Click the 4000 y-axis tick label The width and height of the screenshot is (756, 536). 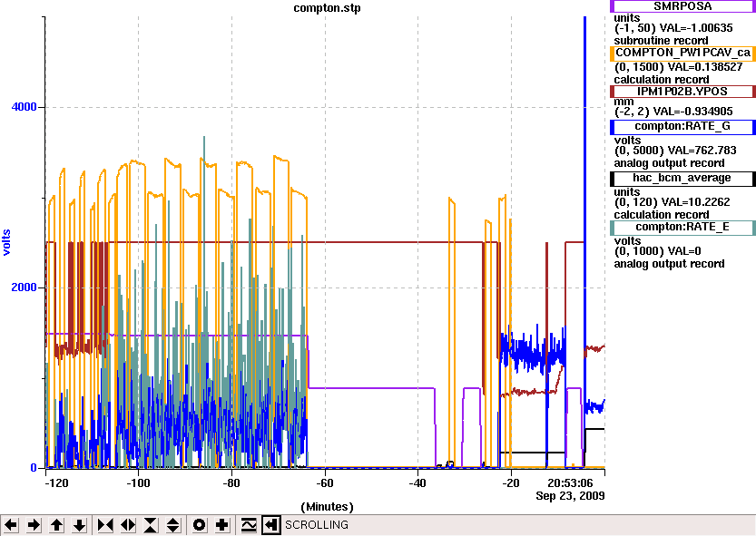[25, 107]
